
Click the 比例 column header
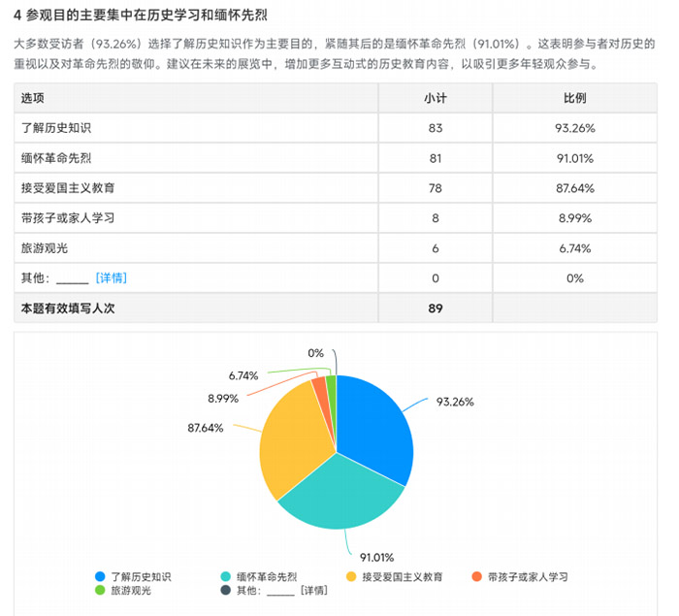coord(574,98)
